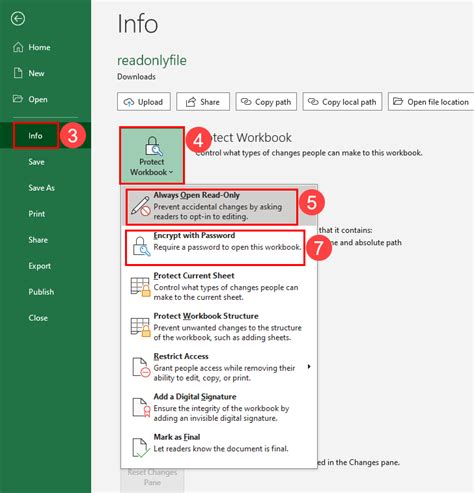This screenshot has height=493, width=474.
Task: Click the New blank document icon
Action: tap(18, 73)
